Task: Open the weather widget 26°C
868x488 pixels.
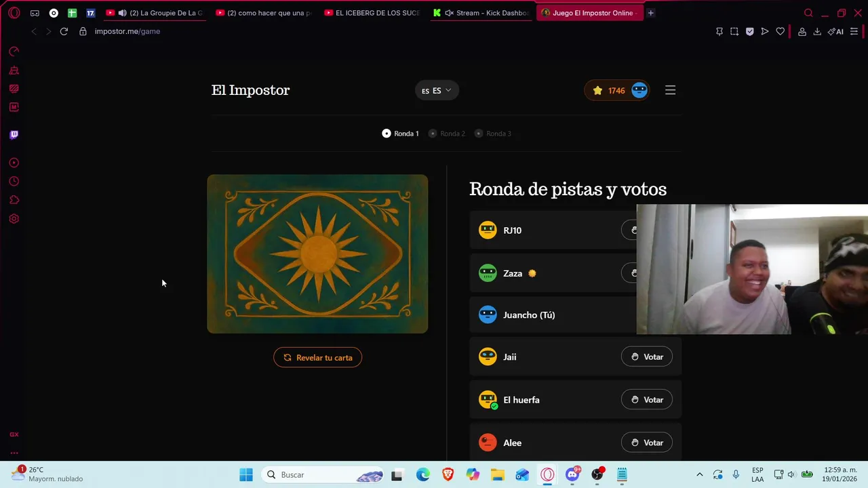Action: point(47,474)
